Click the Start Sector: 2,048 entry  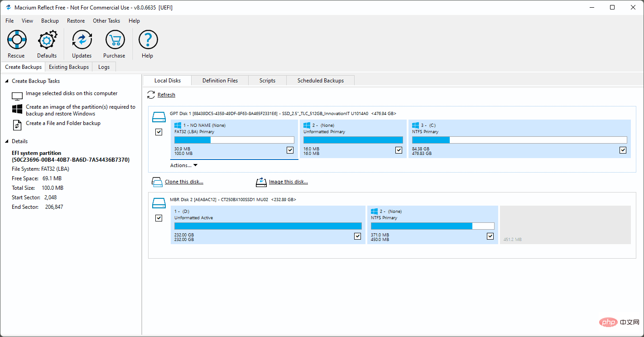point(34,197)
